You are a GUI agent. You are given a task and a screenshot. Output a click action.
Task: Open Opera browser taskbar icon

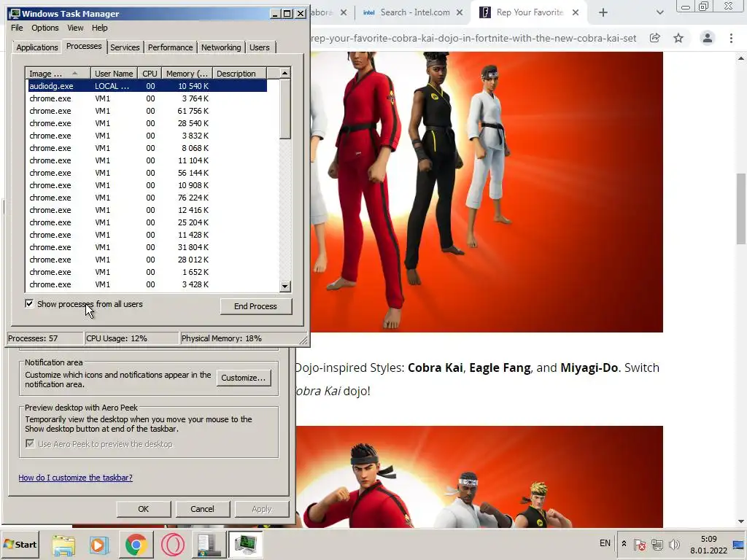click(x=172, y=544)
